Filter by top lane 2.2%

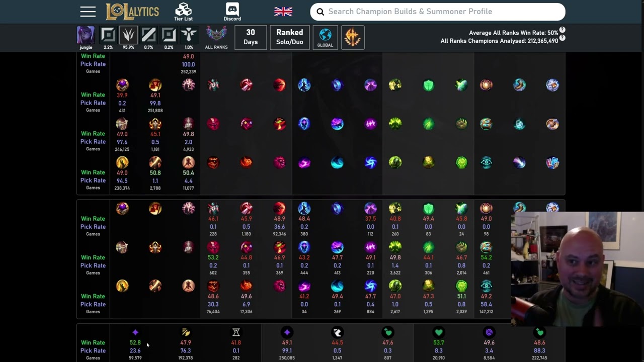[108, 35]
